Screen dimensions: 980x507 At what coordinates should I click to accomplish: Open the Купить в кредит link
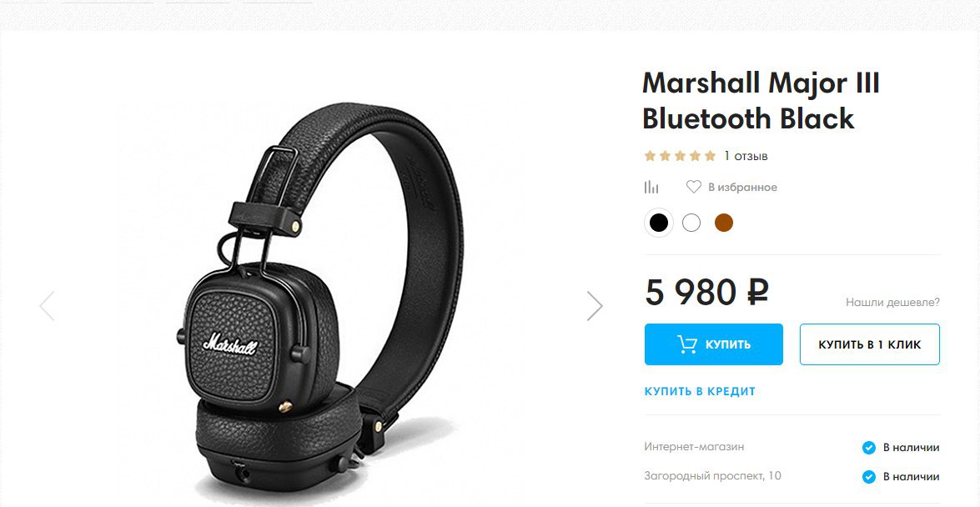click(700, 391)
